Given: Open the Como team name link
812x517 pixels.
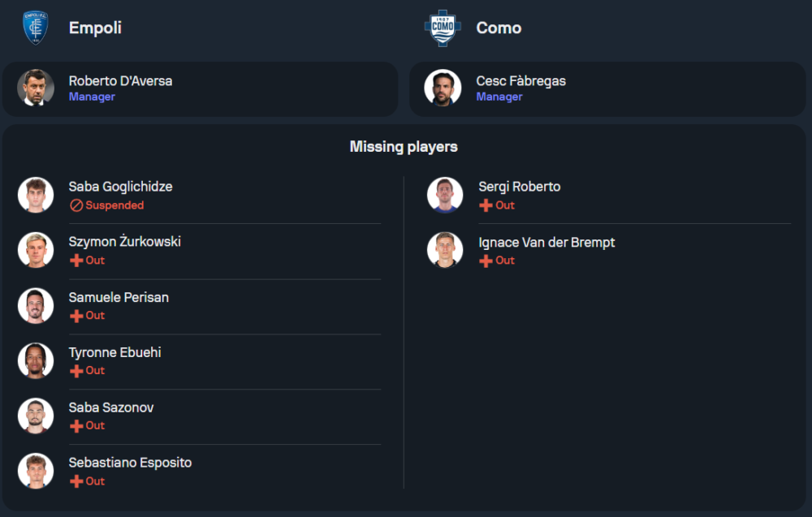Looking at the screenshot, I should pos(499,28).
